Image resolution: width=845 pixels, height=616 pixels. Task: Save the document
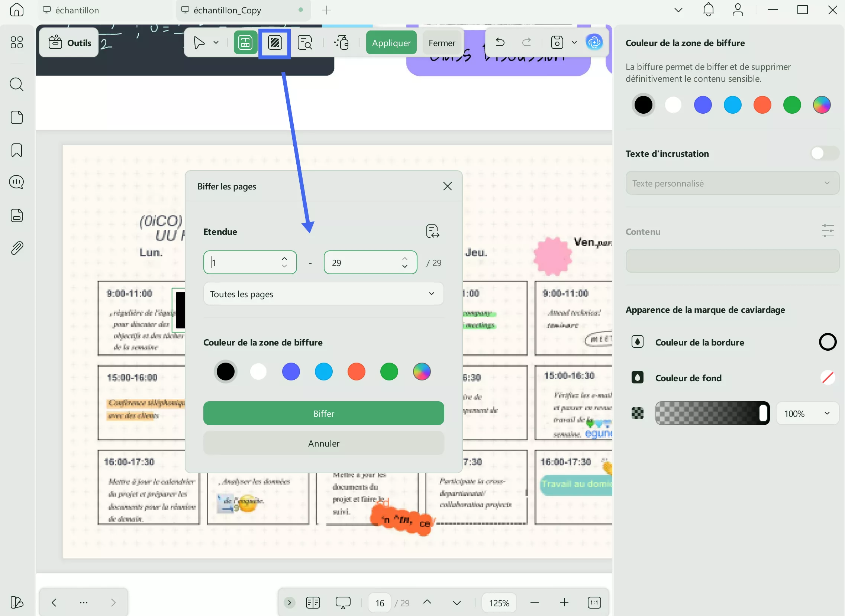[557, 42]
